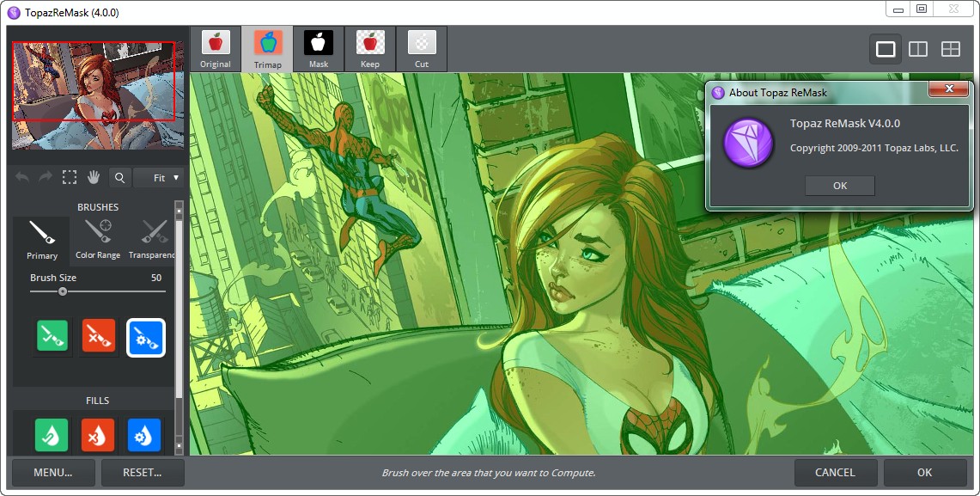Click the green Keep fill bucket
980x496 pixels.
(52, 435)
